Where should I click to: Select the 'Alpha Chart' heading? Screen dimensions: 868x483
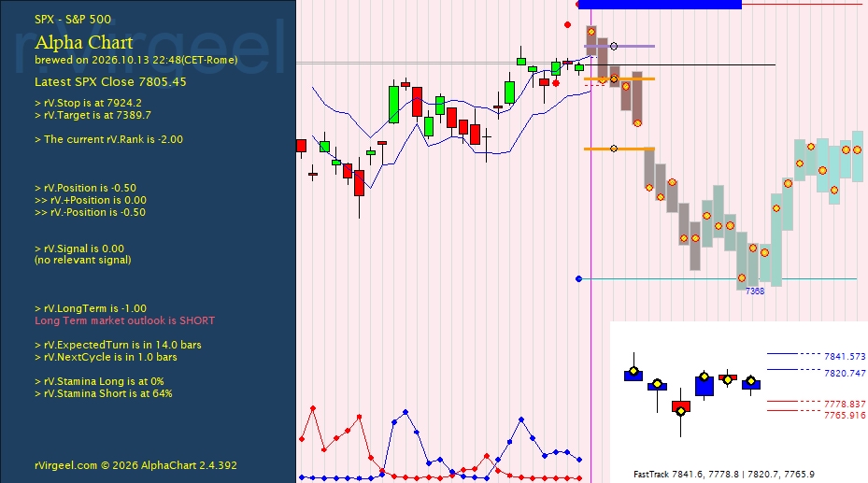tap(83, 43)
